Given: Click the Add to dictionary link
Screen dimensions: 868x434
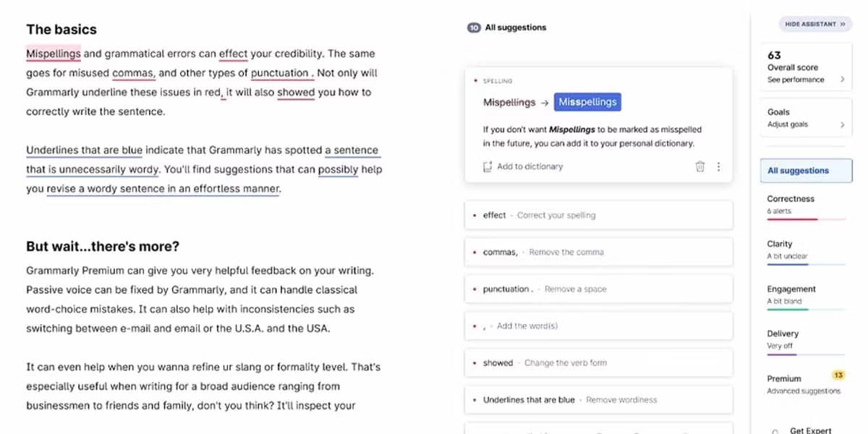Looking at the screenshot, I should 529,167.
